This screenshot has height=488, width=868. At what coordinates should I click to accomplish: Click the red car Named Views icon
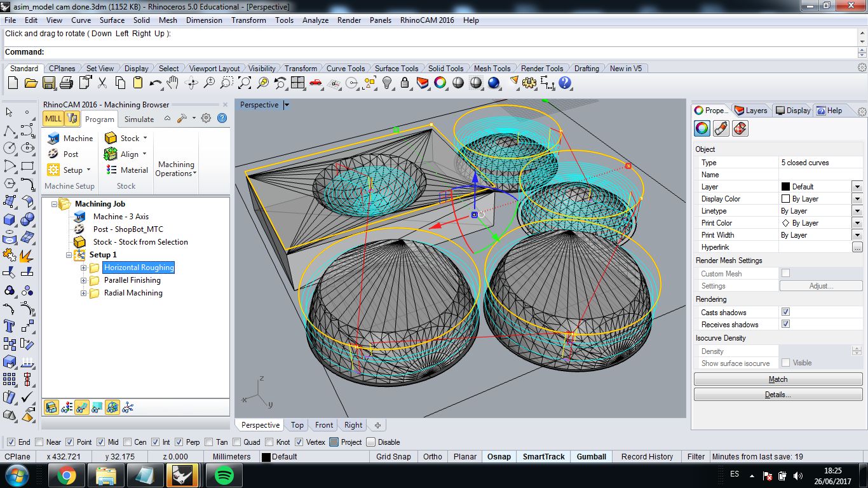(x=315, y=83)
